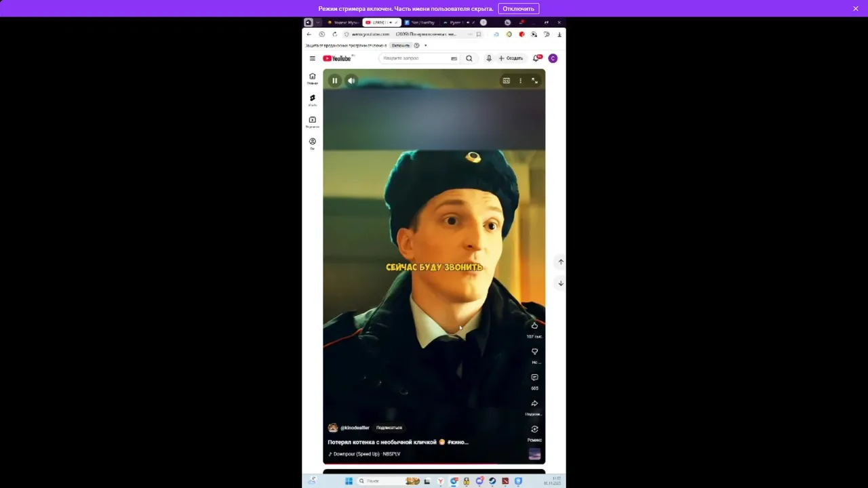Share the Short via arrow icon
This screenshot has height=488, width=868.
pyautogui.click(x=534, y=403)
